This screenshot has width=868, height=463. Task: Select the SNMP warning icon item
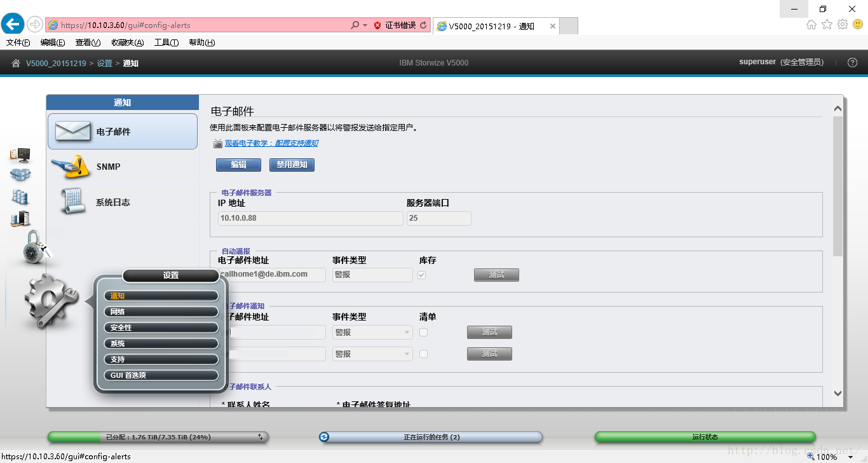[123, 167]
